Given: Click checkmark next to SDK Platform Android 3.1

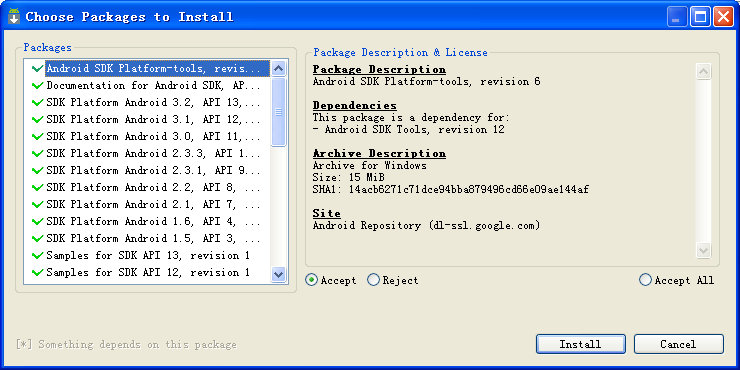Looking at the screenshot, I should (38, 119).
